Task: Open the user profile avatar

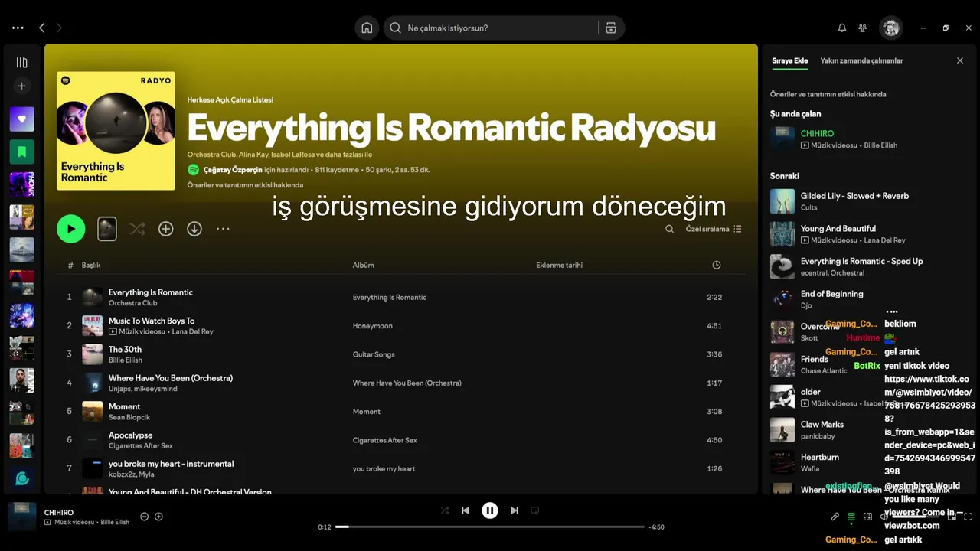Action: (x=890, y=28)
